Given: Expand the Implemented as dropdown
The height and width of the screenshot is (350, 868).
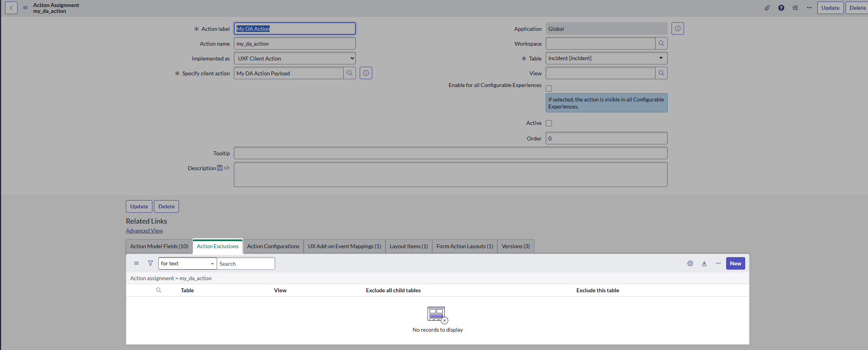Looking at the screenshot, I should [295, 59].
